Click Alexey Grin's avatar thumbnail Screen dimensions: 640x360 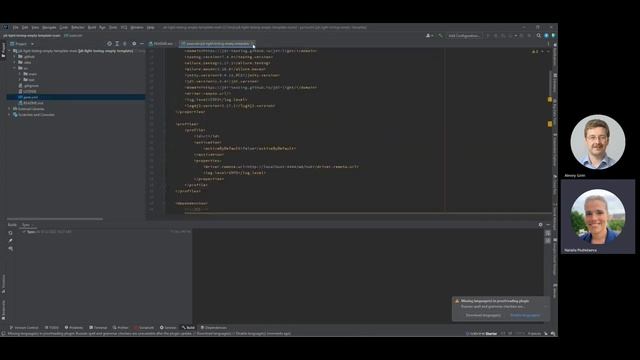[598, 142]
